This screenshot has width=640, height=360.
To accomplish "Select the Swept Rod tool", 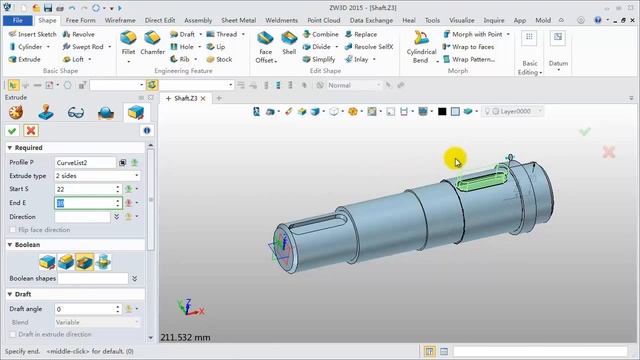I will pos(83,47).
